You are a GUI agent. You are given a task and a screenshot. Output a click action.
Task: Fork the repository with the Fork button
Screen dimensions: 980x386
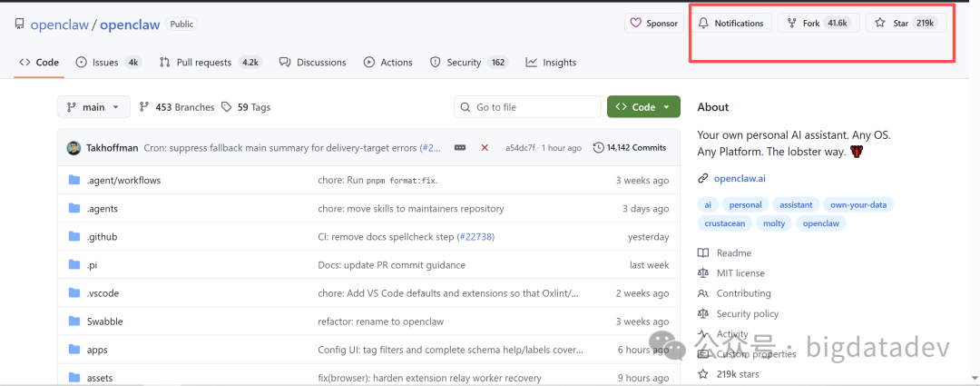[818, 23]
